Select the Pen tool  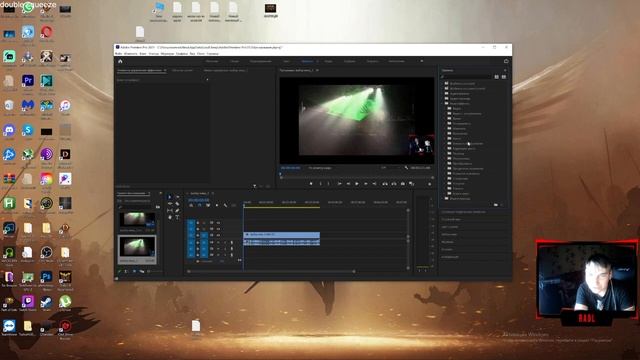pyautogui.click(x=177, y=211)
